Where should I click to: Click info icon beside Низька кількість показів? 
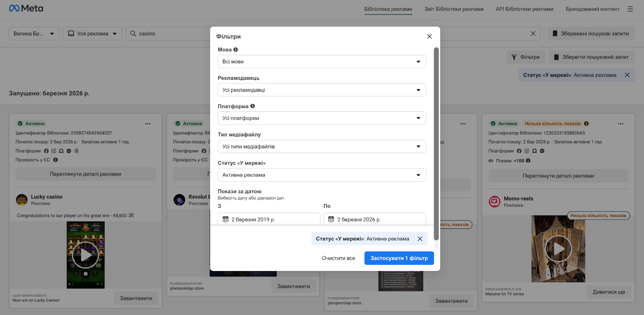click(x=586, y=124)
